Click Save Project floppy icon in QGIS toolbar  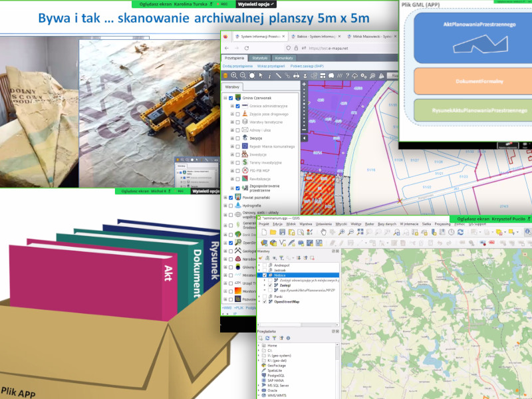click(x=282, y=232)
